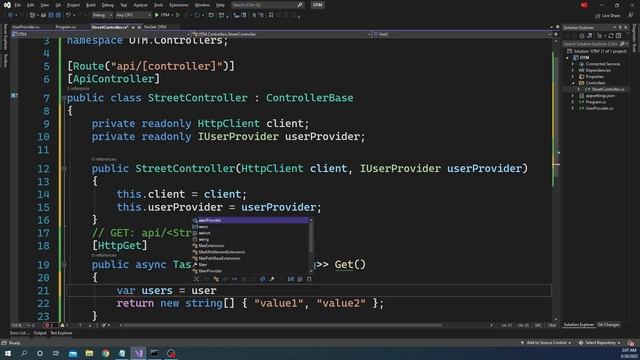Switch to the NuGet: OTM tab
The image size is (640, 360).
click(x=155, y=27)
